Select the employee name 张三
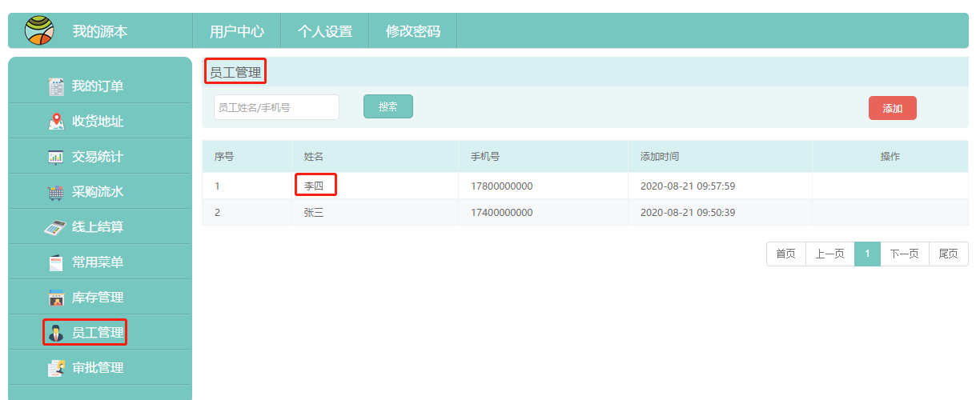The width and height of the screenshot is (980, 400). click(x=314, y=212)
